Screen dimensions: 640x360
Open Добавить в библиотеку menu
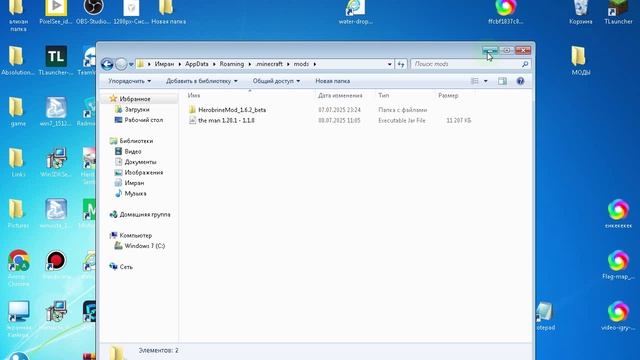point(202,81)
